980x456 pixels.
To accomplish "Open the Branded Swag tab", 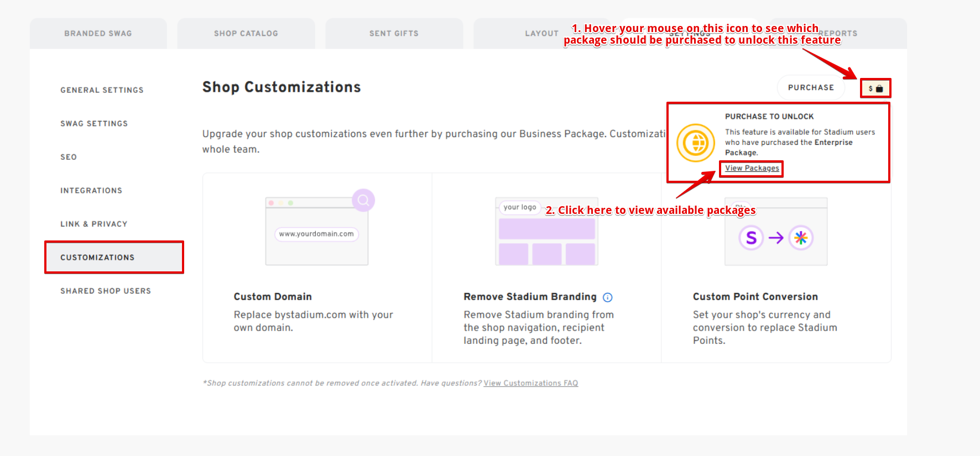I will [98, 34].
